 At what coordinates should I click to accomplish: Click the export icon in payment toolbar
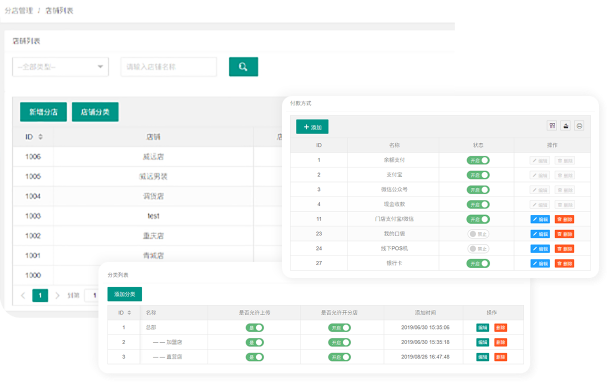[x=566, y=126]
